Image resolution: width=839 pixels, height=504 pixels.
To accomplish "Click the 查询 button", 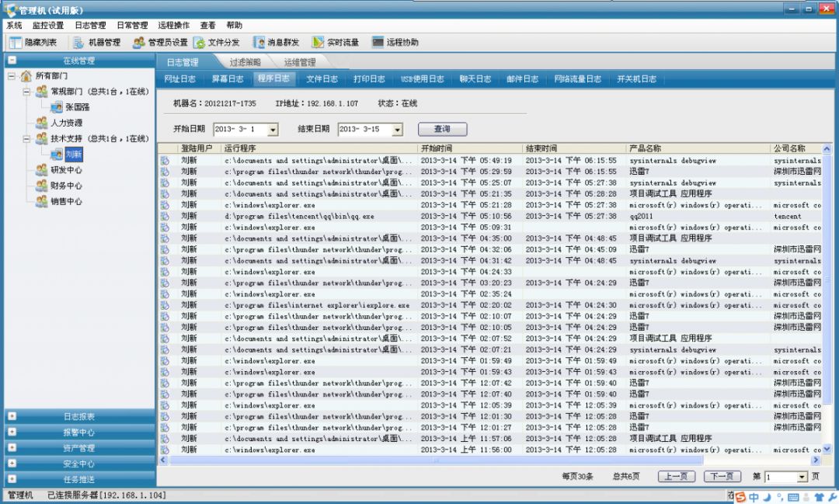I will [x=443, y=129].
